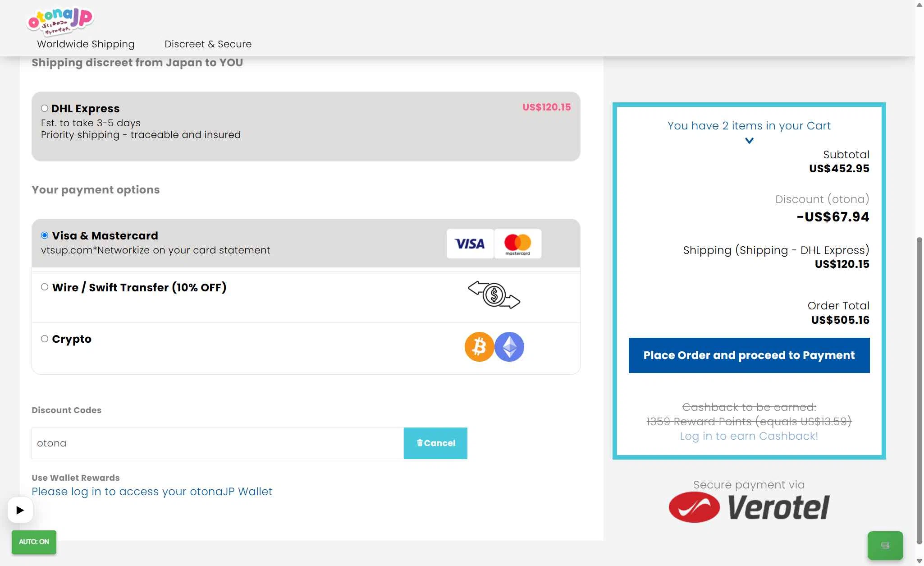Click the Ethereum icon
The image size is (924, 566).
[509, 347]
